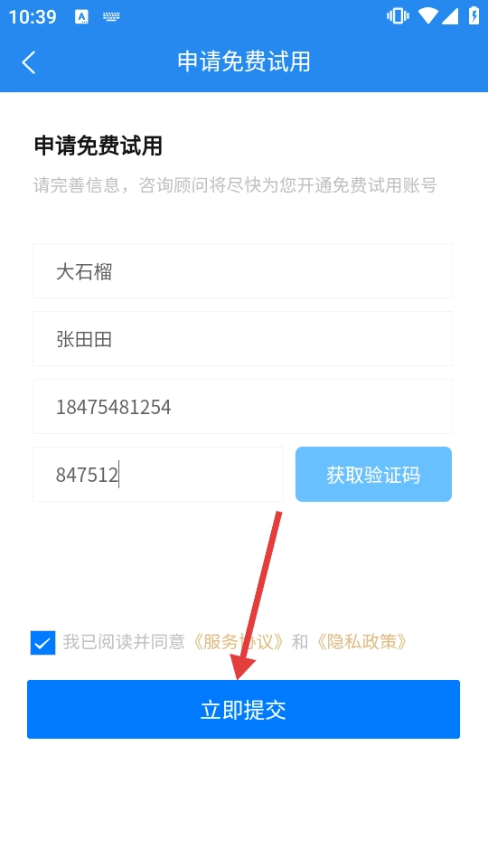This screenshot has height=868, width=488.
Task: Focus the name field containing 张田田
Action: [242, 338]
